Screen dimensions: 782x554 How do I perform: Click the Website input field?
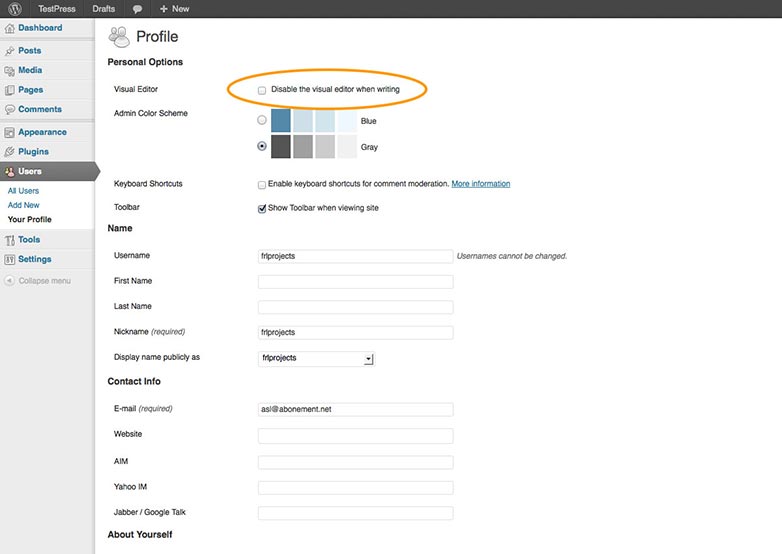coord(356,436)
